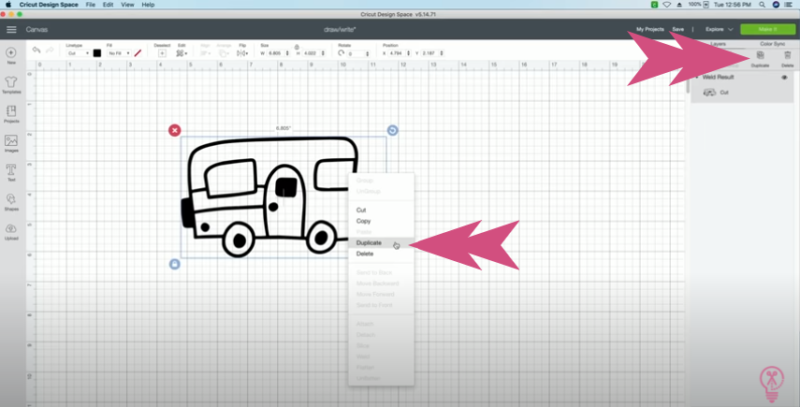This screenshot has height=407, width=800.
Task: Open the Shapes tool
Action: [x=11, y=199]
